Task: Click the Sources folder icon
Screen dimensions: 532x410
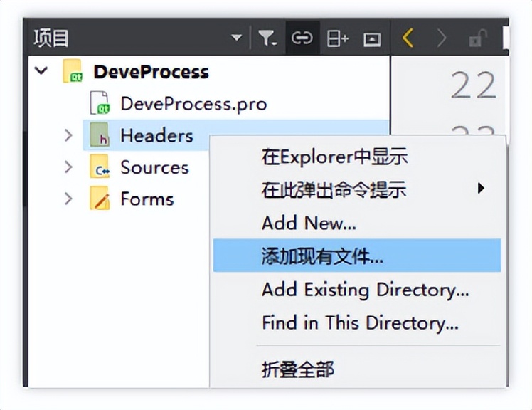Action: tap(100, 168)
